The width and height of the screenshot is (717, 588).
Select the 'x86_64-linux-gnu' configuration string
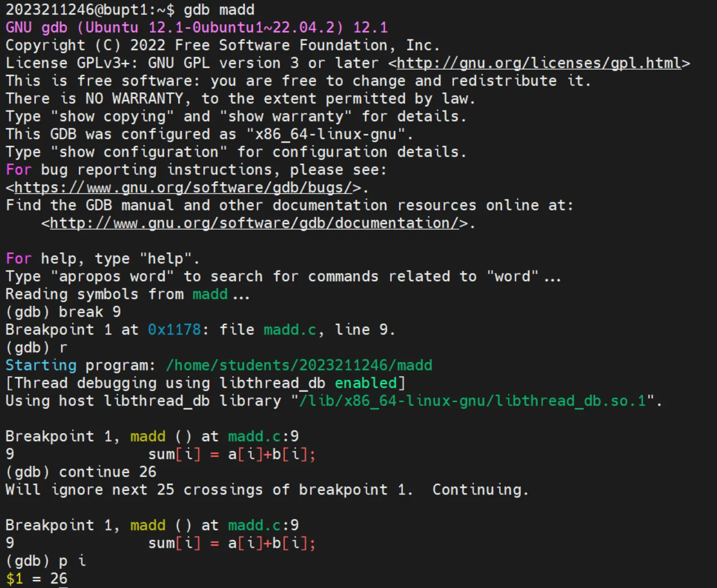(x=325, y=134)
